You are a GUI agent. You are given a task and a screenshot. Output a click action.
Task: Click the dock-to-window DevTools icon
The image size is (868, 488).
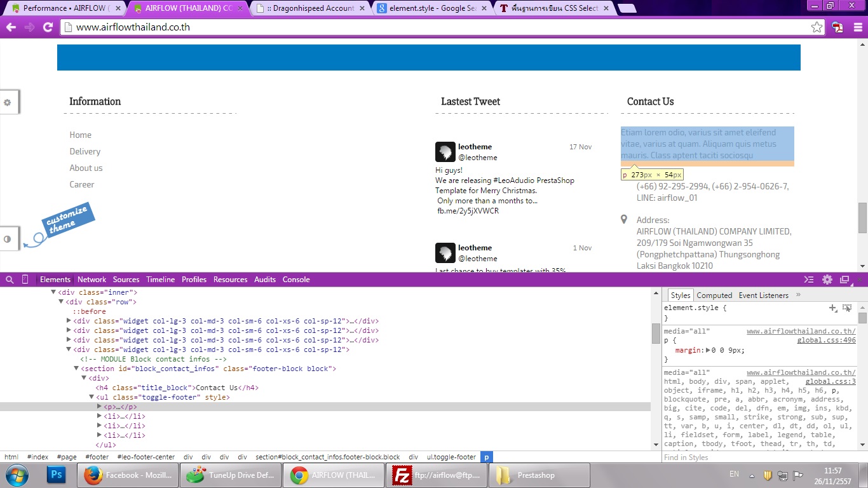pos(844,280)
